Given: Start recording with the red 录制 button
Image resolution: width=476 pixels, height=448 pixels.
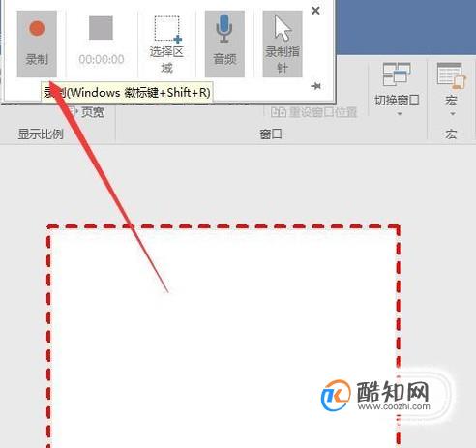Looking at the screenshot, I should 37,44.
